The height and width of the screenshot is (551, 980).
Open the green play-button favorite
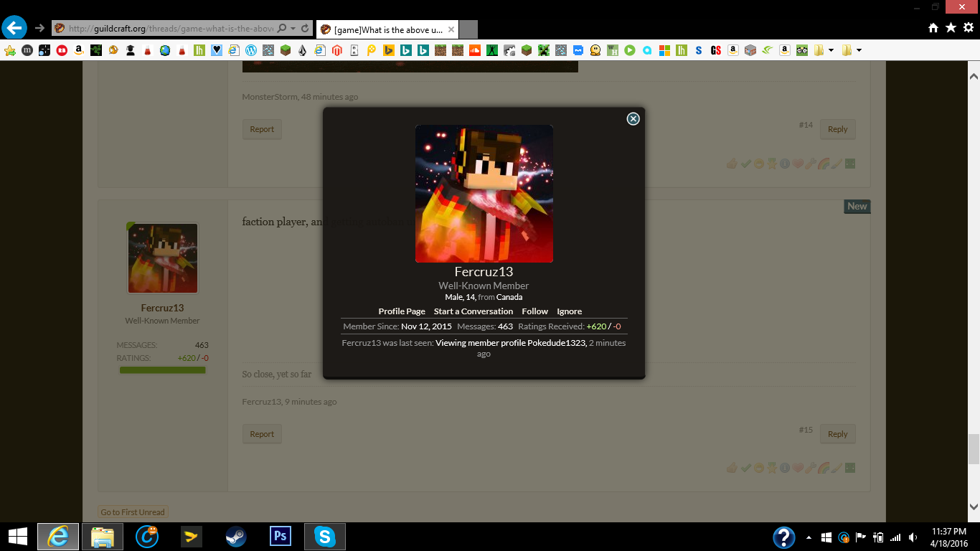pos(630,50)
